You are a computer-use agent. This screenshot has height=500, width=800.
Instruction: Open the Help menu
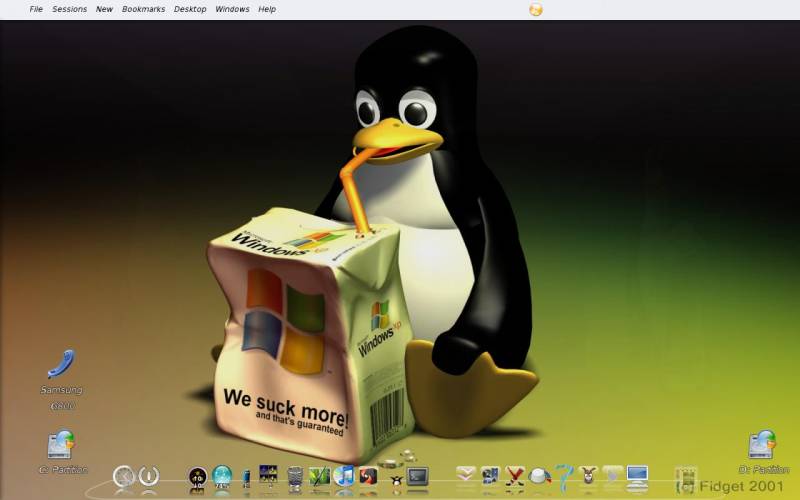(267, 9)
